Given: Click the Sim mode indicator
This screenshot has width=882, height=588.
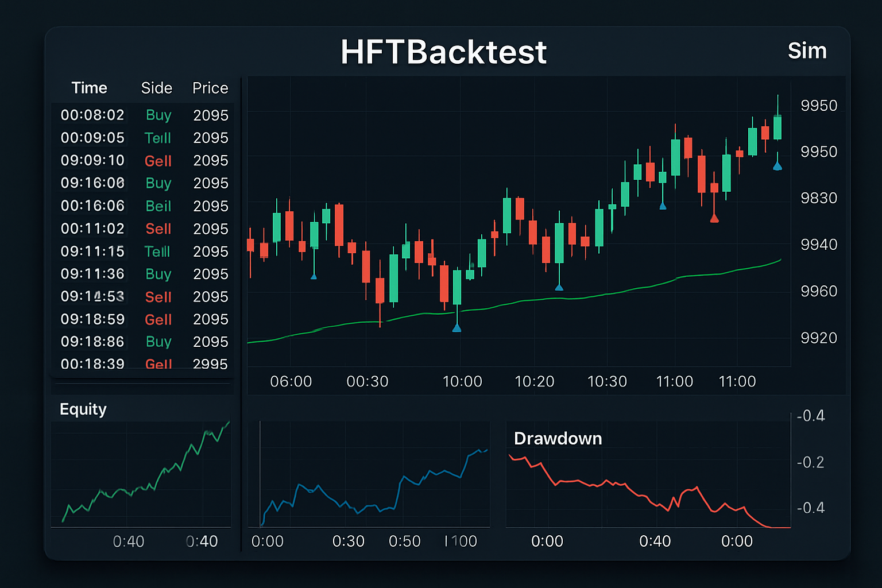Looking at the screenshot, I should coord(808,51).
